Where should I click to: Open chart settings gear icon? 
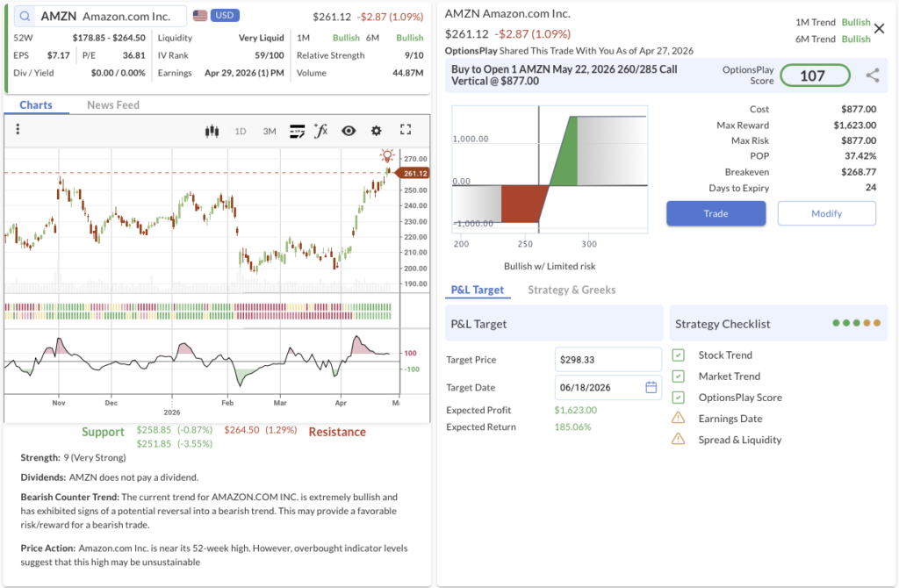pos(377,131)
